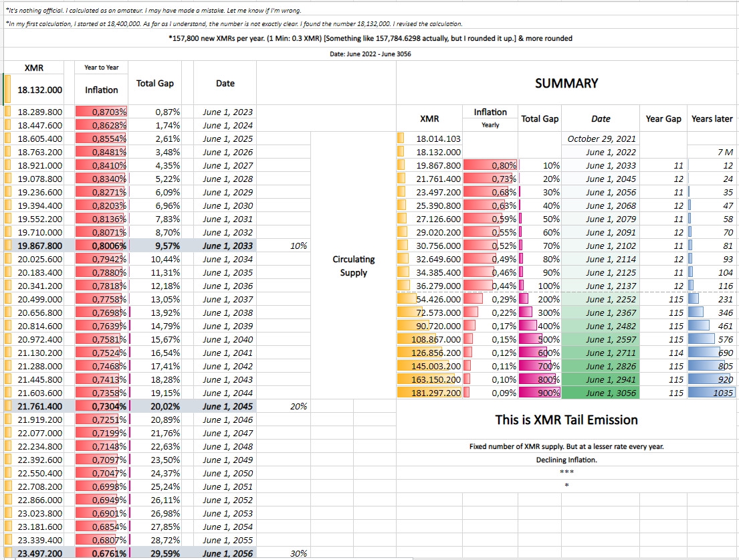Select bold cell 19.867.800 in main table
739x560 pixels.
(33, 246)
